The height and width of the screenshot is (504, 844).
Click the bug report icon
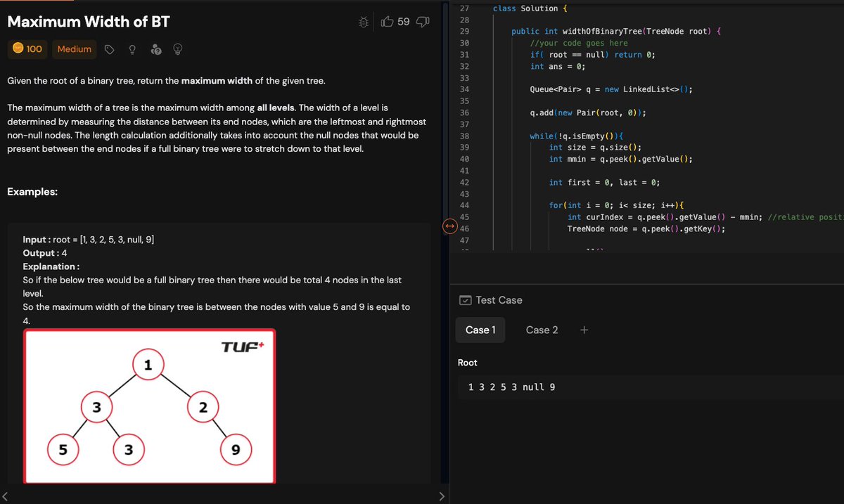coord(364,22)
